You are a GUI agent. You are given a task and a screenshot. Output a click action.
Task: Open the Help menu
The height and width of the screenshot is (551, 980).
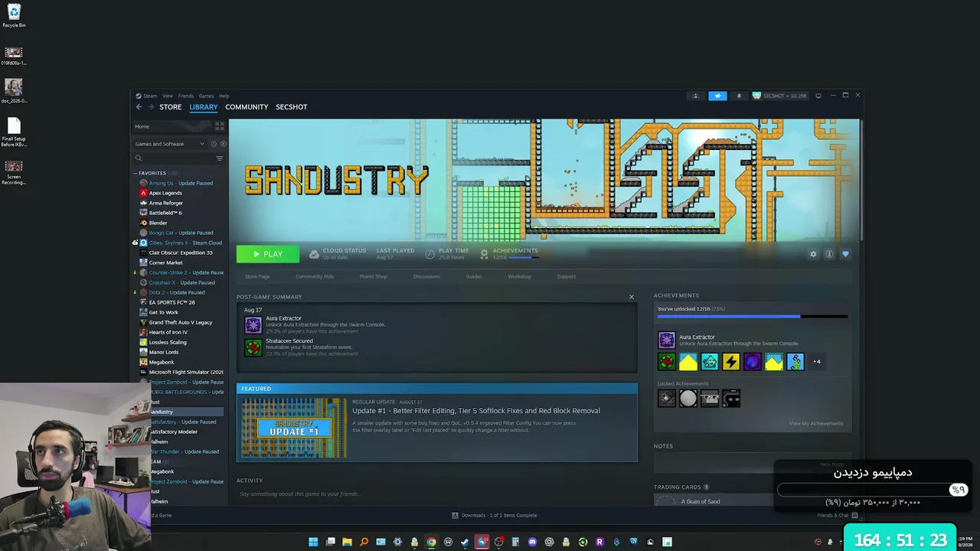coord(224,96)
